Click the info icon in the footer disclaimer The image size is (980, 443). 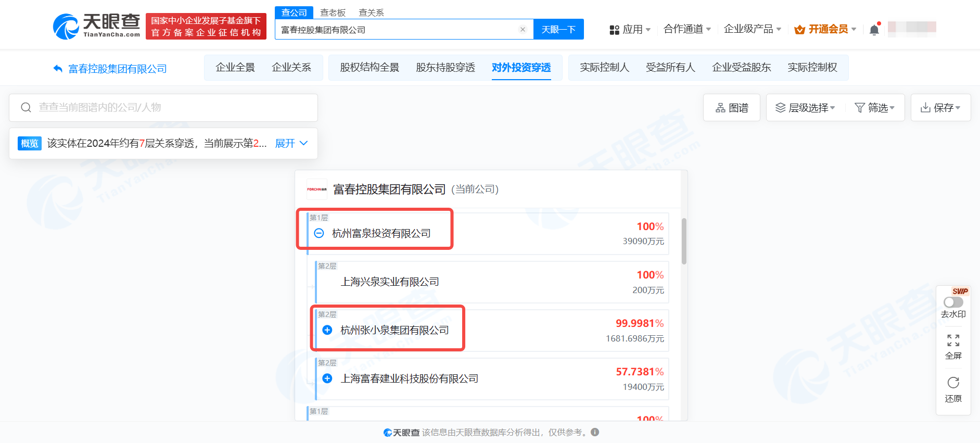click(595, 432)
